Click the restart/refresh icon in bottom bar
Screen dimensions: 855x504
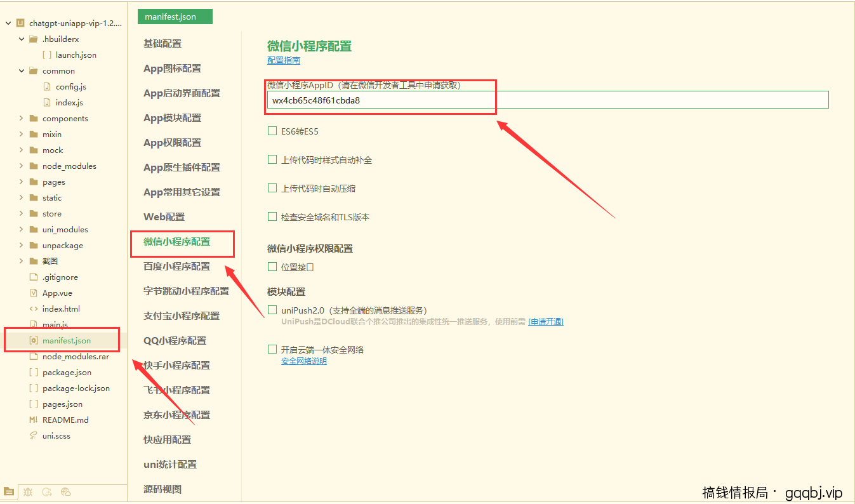[46, 492]
